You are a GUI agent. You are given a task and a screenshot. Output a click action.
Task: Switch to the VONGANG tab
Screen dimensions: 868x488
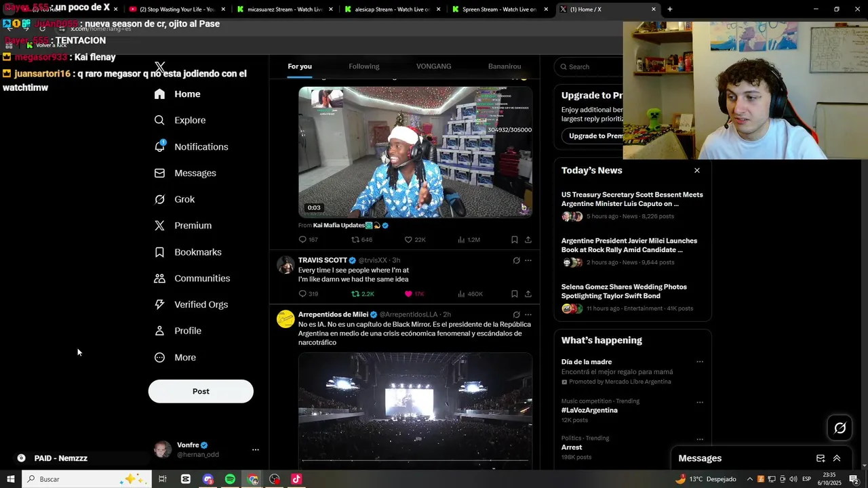pyautogui.click(x=434, y=66)
